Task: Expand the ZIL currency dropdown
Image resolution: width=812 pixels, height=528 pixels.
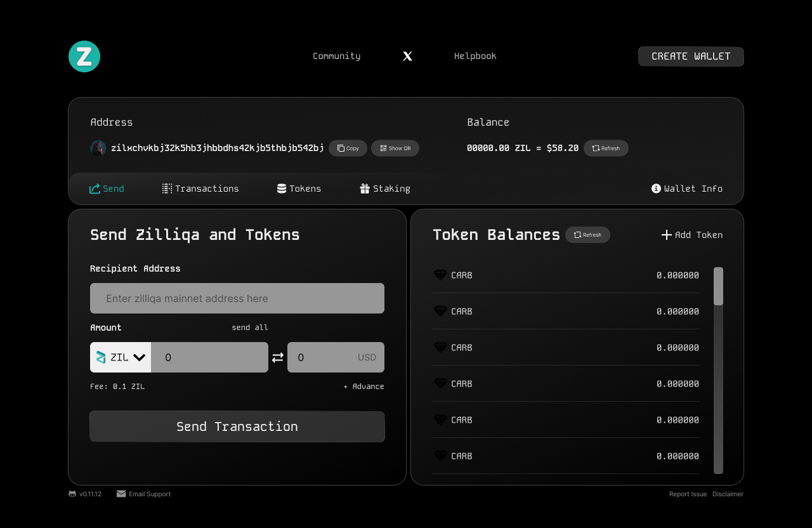Action: (121, 357)
